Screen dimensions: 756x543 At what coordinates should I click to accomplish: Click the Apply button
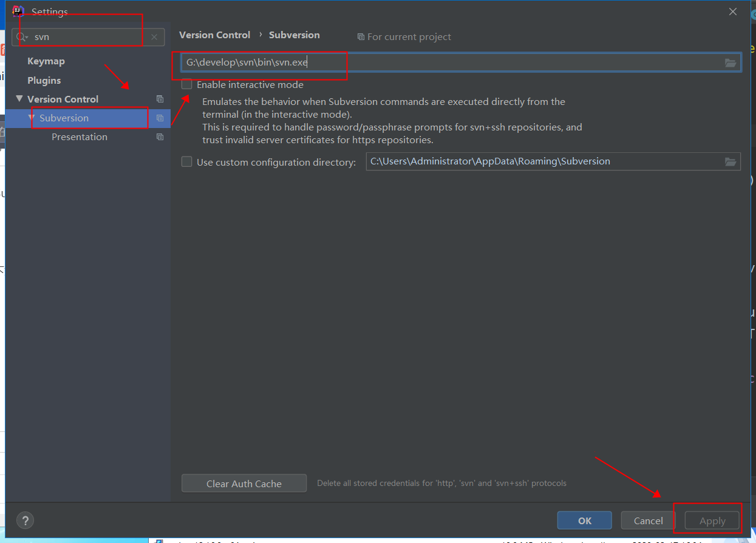(712, 521)
